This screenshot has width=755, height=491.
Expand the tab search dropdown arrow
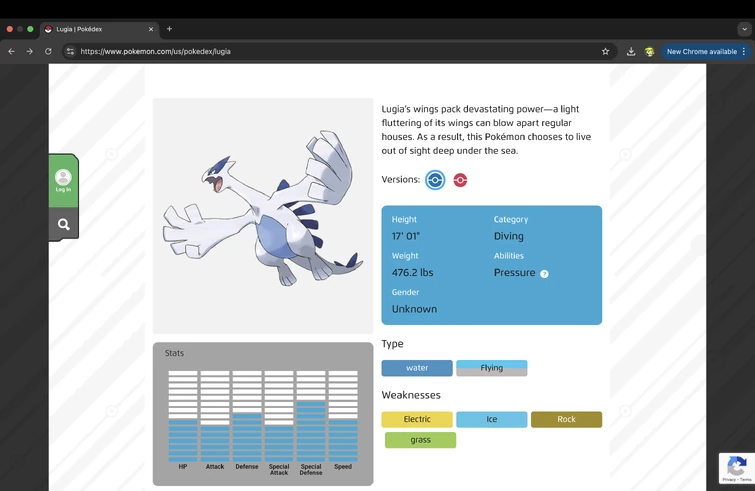click(744, 29)
